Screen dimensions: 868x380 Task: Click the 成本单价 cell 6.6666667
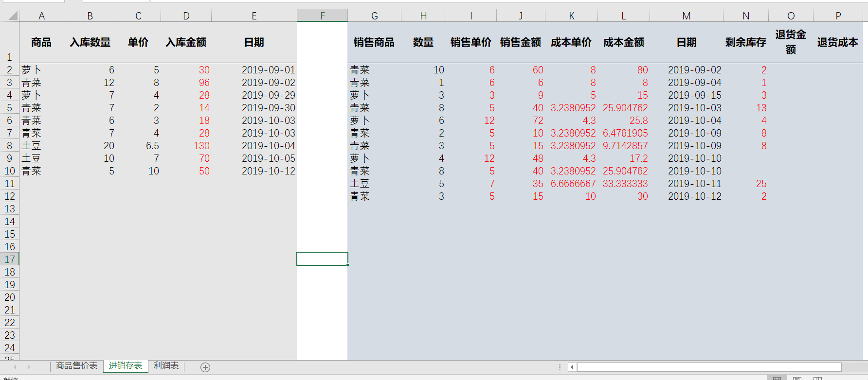[572, 184]
